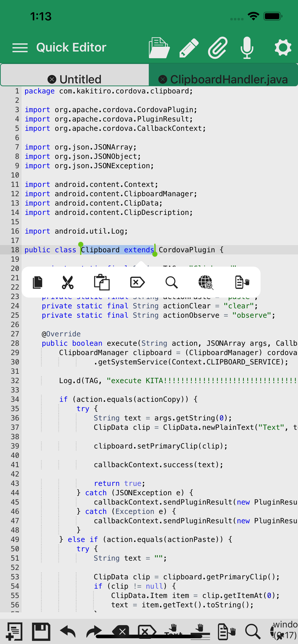Viewport: 298px width, 644px height.
Task: Tap the 'package' keyword on line 1
Action: coord(39,91)
